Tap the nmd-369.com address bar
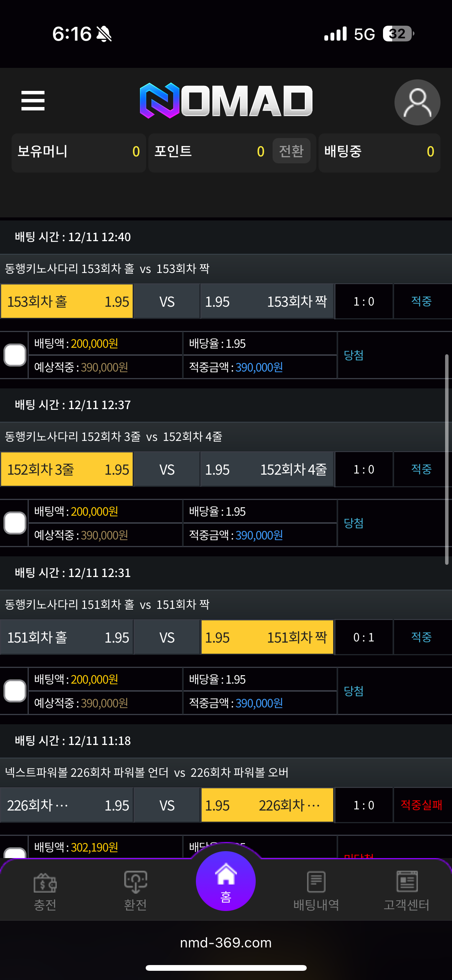 tap(226, 942)
